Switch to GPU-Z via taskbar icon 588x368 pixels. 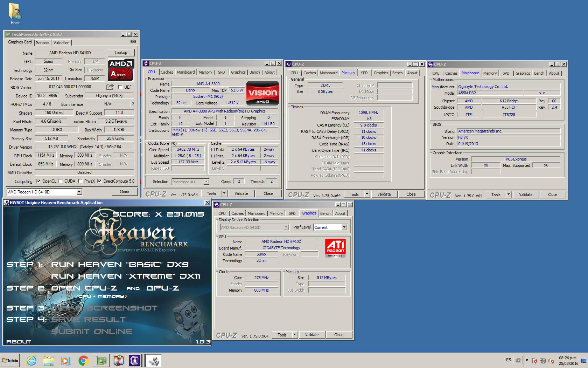point(101,361)
